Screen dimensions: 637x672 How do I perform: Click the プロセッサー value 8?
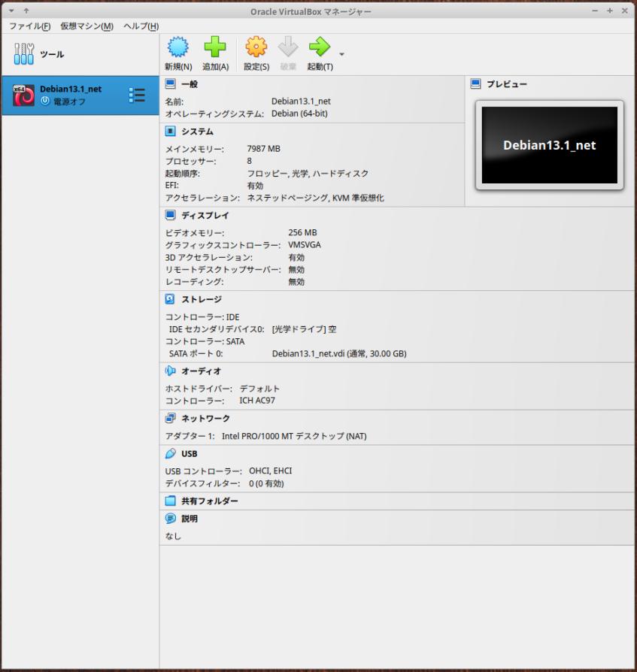coord(250,161)
